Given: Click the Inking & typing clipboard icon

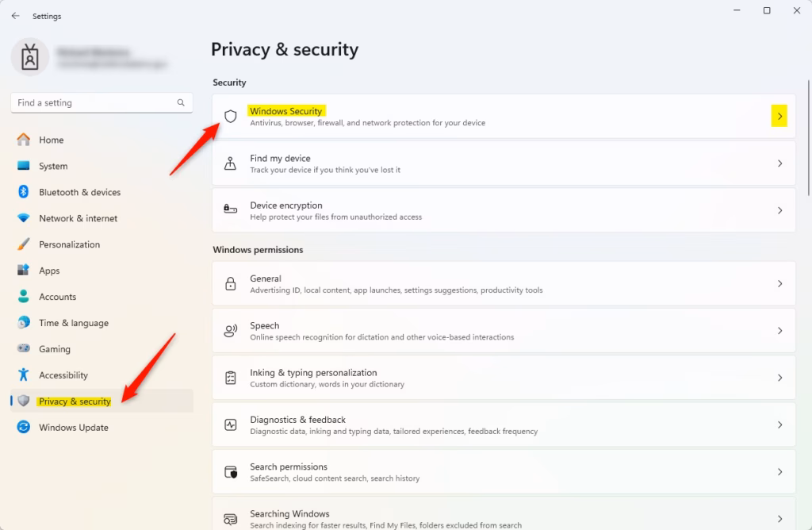Looking at the screenshot, I should pyautogui.click(x=231, y=378).
